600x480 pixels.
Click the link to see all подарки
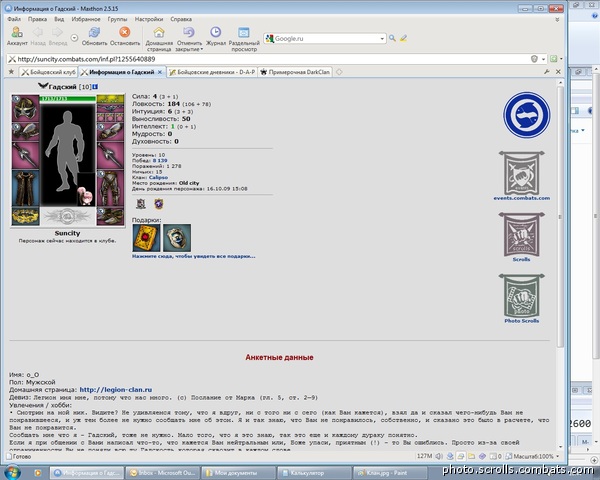(x=194, y=256)
